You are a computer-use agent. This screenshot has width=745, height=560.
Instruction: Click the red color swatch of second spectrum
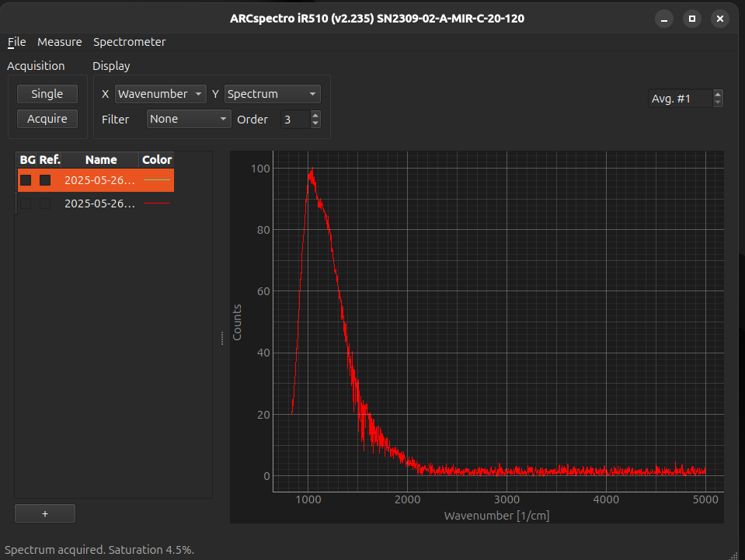pyautogui.click(x=156, y=203)
